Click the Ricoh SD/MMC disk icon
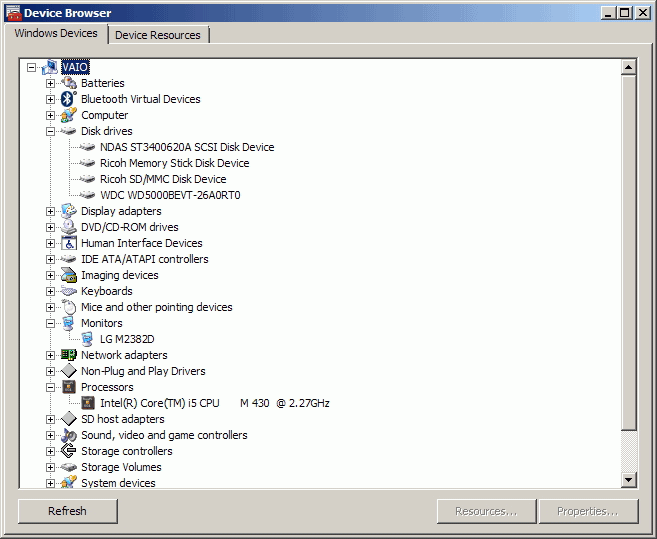Screen dimensions: 657x539 coord(88,179)
